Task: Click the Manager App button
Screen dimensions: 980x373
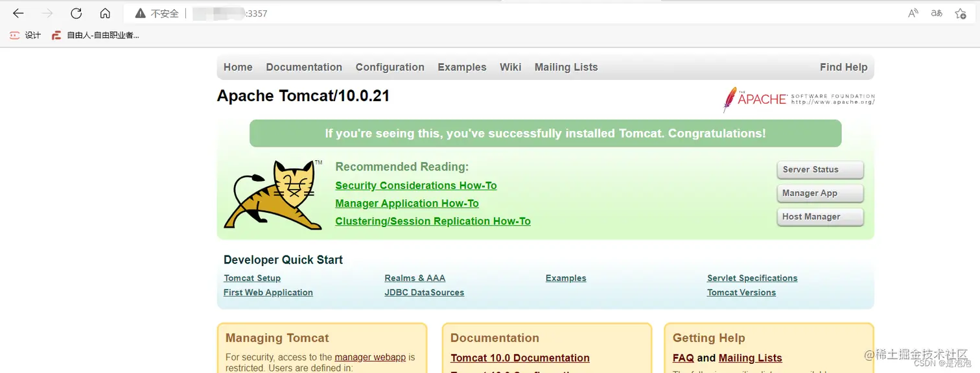Action: pyautogui.click(x=821, y=193)
